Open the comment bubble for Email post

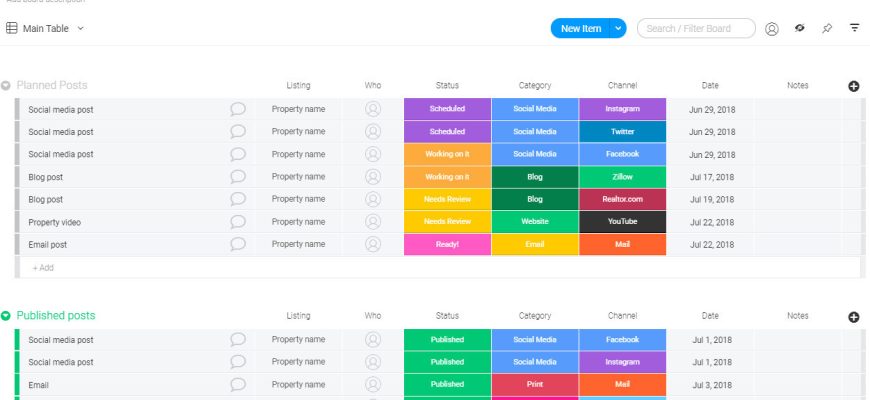click(x=238, y=244)
